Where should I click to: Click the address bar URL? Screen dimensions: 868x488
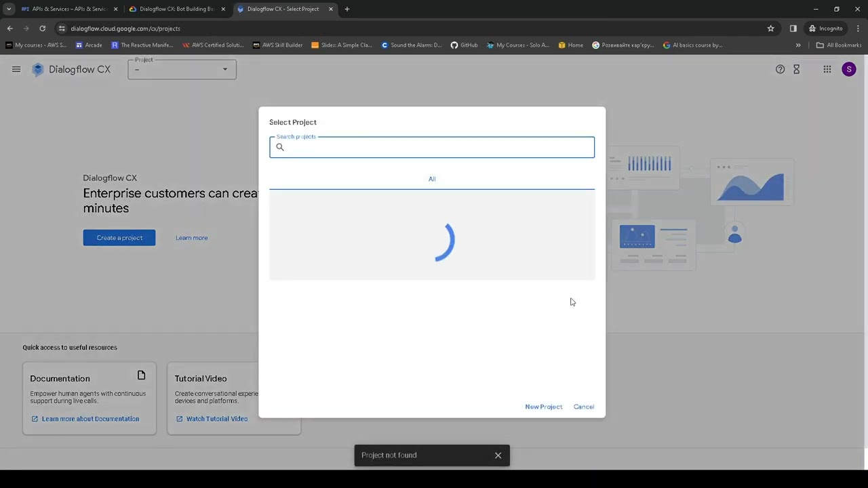pos(125,28)
